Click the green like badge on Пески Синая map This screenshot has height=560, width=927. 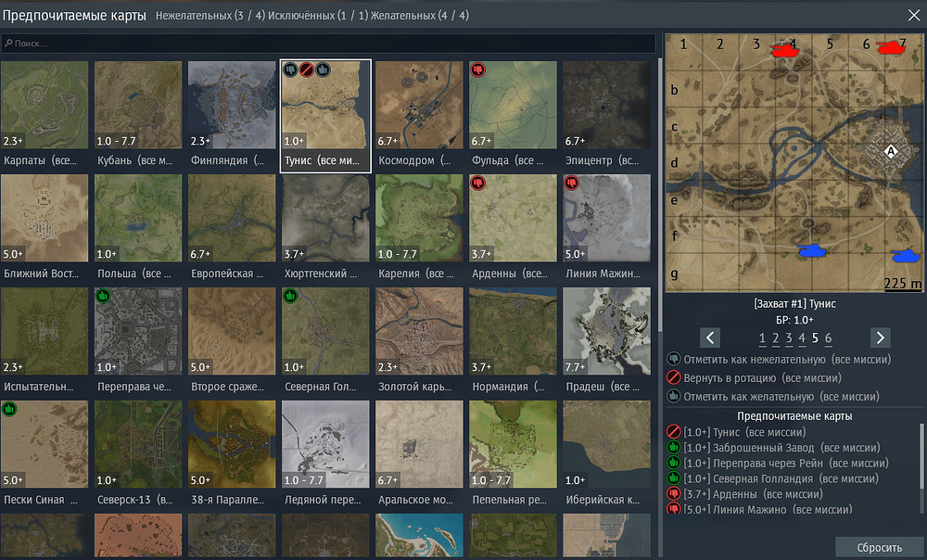coord(9,409)
